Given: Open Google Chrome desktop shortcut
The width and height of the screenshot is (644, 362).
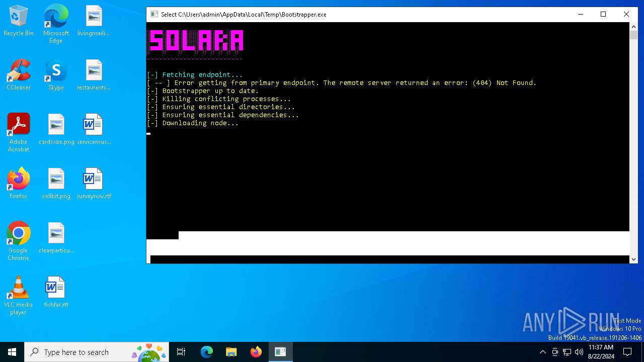Looking at the screenshot, I should (19, 241).
